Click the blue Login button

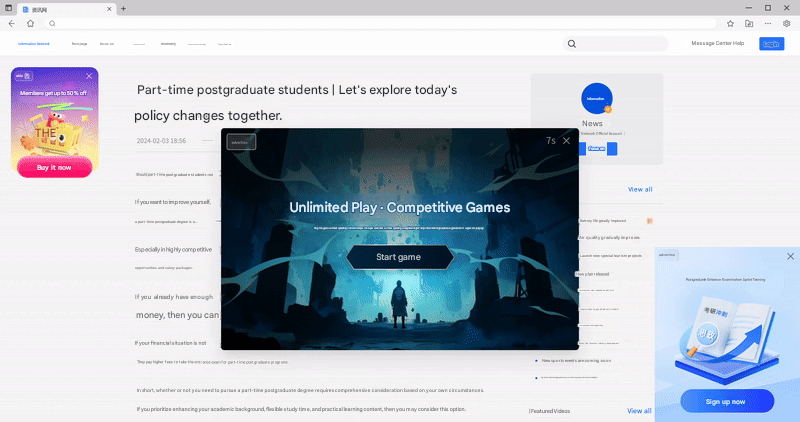tap(771, 44)
